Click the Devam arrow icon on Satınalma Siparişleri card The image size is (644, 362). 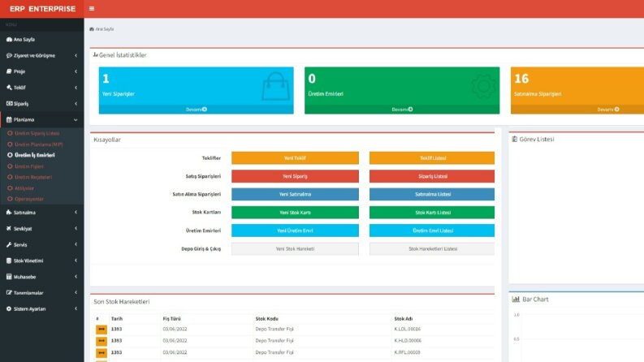[x=617, y=110]
